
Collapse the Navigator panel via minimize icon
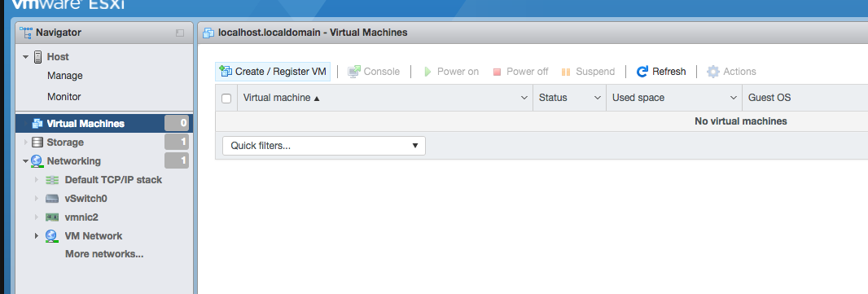(x=180, y=33)
